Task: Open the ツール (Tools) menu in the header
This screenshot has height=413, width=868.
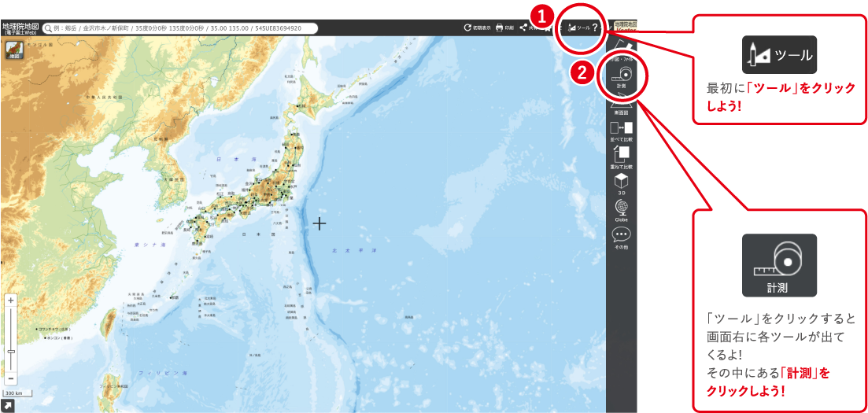Action: coord(579,27)
